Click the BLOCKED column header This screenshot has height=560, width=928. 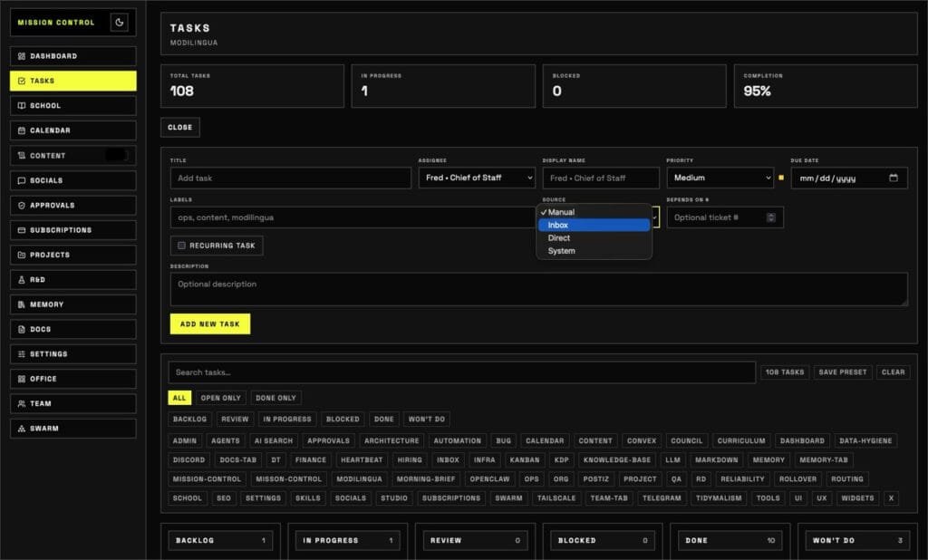click(603, 540)
